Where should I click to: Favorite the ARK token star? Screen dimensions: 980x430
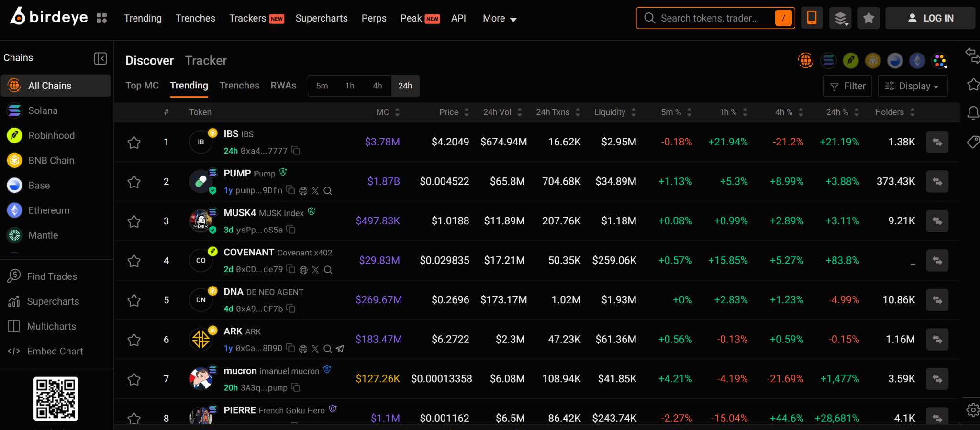click(x=134, y=340)
